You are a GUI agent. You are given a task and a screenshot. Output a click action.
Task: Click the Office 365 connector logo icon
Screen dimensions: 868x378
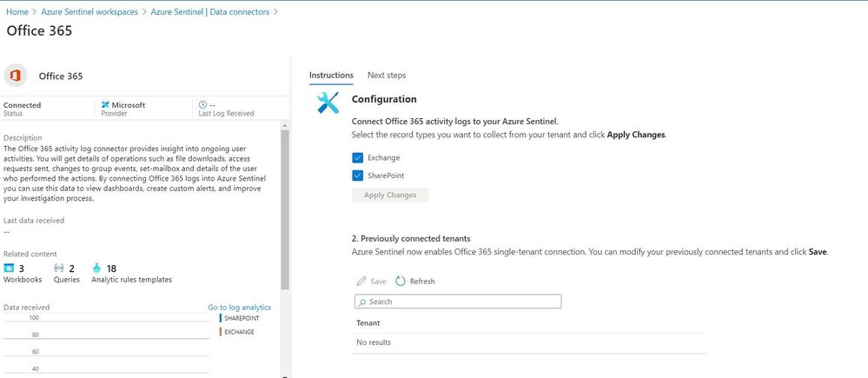pyautogui.click(x=16, y=76)
